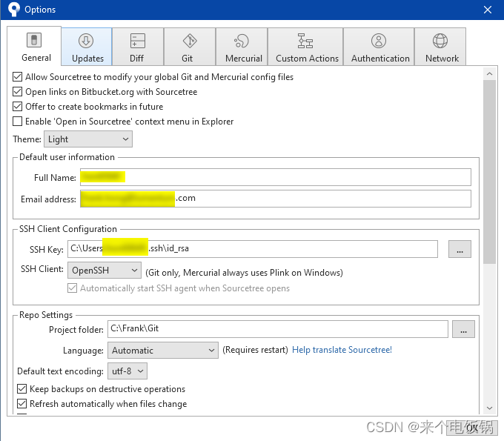
Task: Click the vertical scrollbar thumb
Action: click(x=489, y=172)
